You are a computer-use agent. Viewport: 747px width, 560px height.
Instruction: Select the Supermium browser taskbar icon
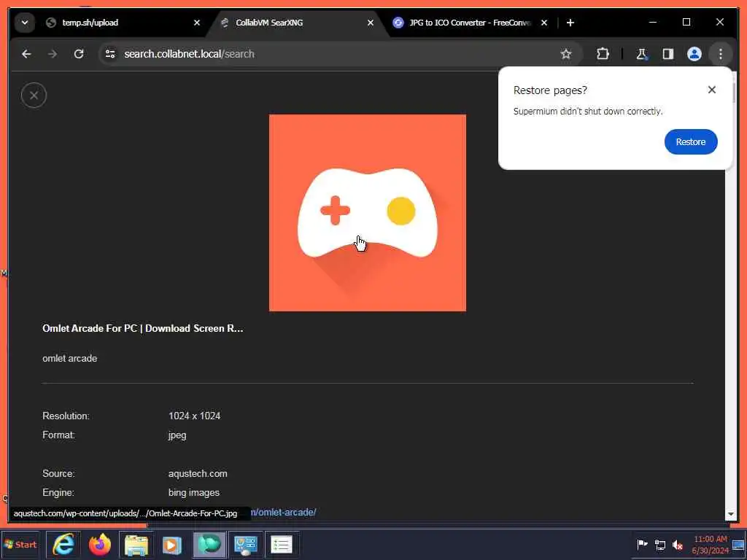point(209,544)
